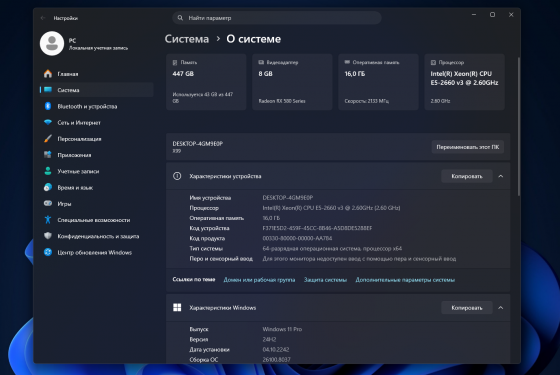
Task: Click the Конфиденциальность shield icon
Action: 48,236
